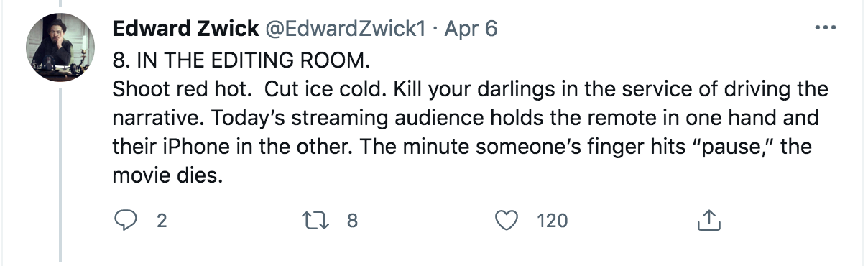This screenshot has height=266, width=868.
Task: Click the closing words "movie dies."
Action: pyautogui.click(x=167, y=175)
